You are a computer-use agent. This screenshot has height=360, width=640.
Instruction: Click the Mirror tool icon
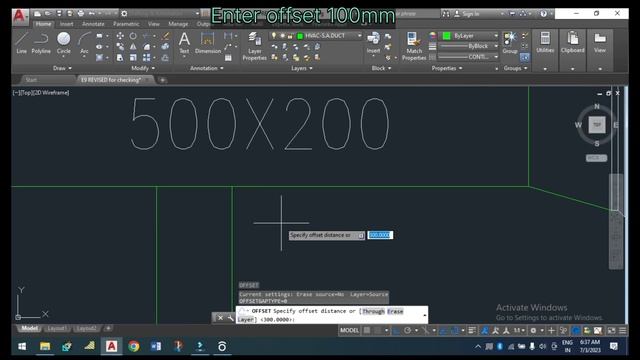pos(133,47)
